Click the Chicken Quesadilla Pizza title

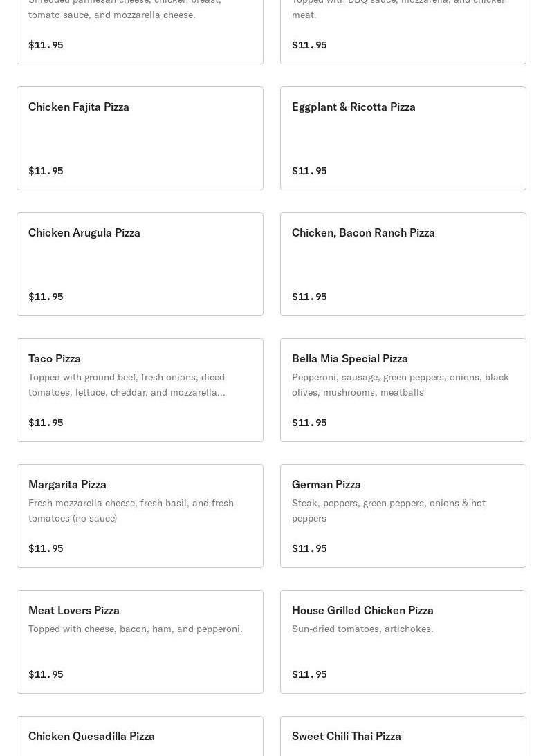point(91,736)
